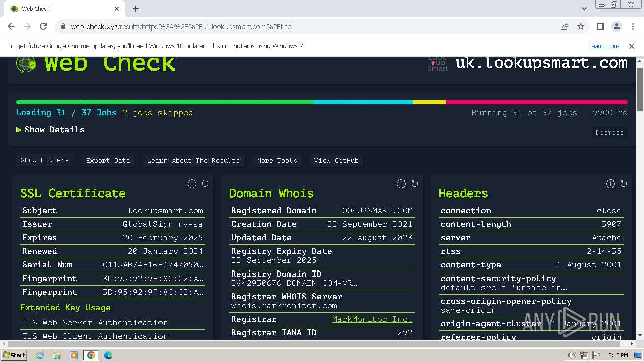Click Domain Whois heading
Image resolution: width=644 pixels, height=362 pixels.
point(272,193)
